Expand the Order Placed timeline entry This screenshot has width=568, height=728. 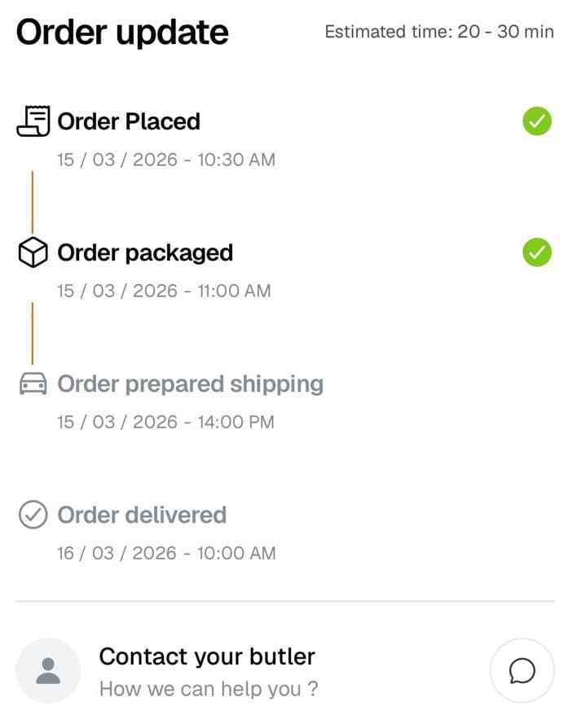click(x=129, y=121)
